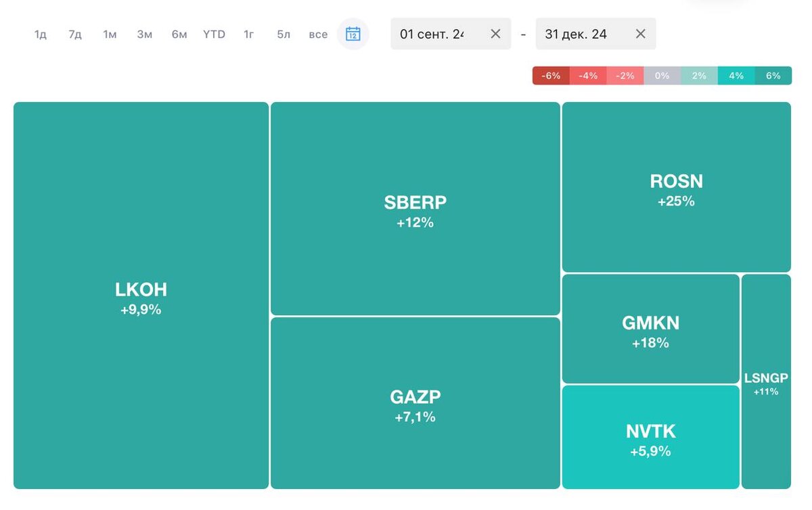Open the NVTK treemap tile
The height and width of the screenshot is (510, 812).
point(650,437)
